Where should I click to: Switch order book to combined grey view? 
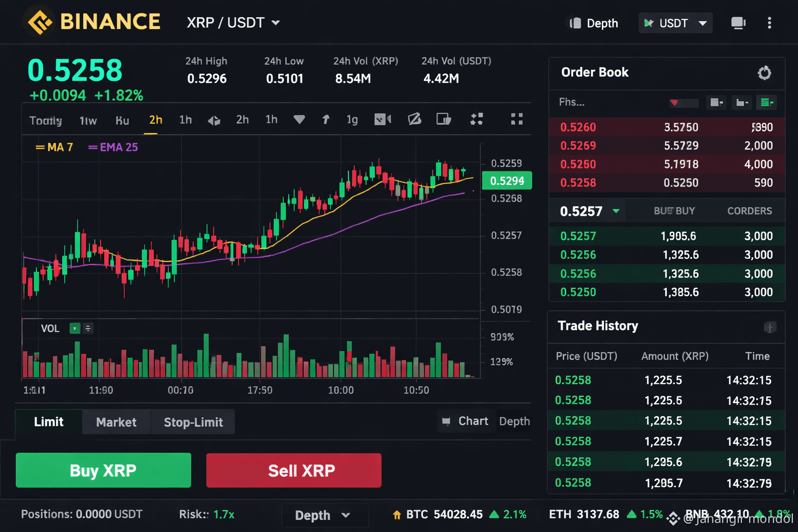point(717,102)
